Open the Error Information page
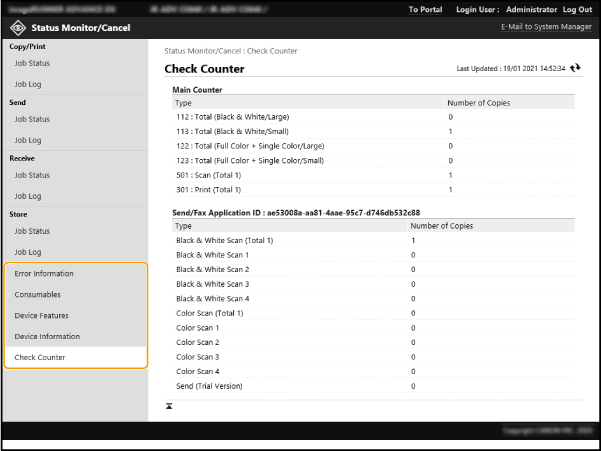 click(x=44, y=273)
